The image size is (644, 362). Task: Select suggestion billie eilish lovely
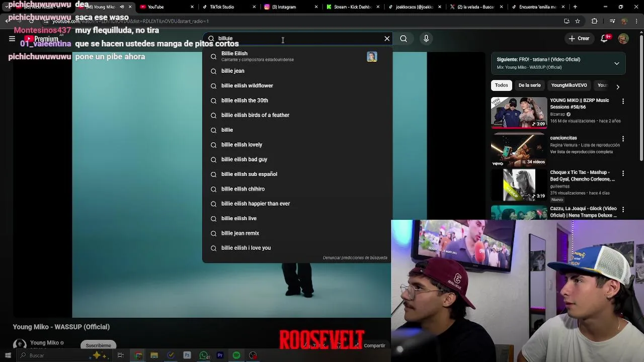pos(297,145)
